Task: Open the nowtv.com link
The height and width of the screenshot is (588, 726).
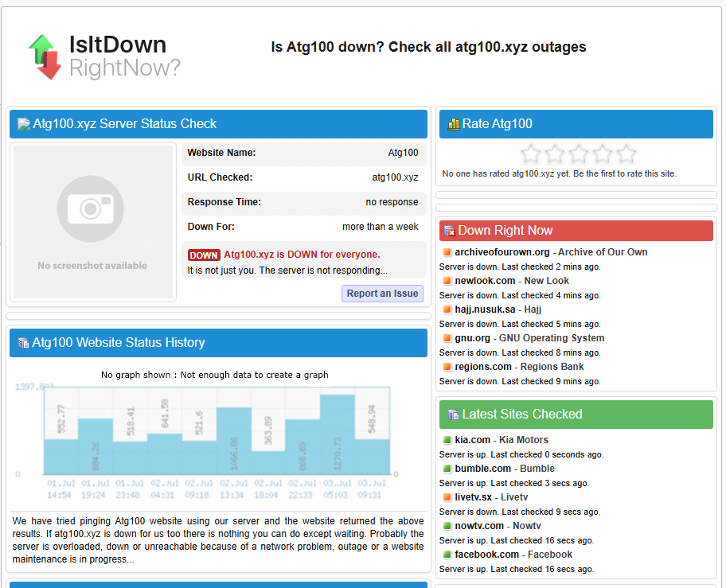Action: 479,526
